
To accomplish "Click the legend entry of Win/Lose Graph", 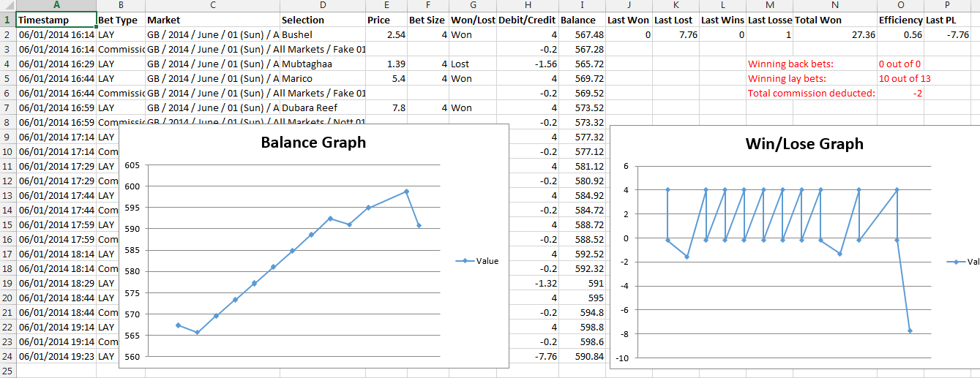I will [962, 262].
